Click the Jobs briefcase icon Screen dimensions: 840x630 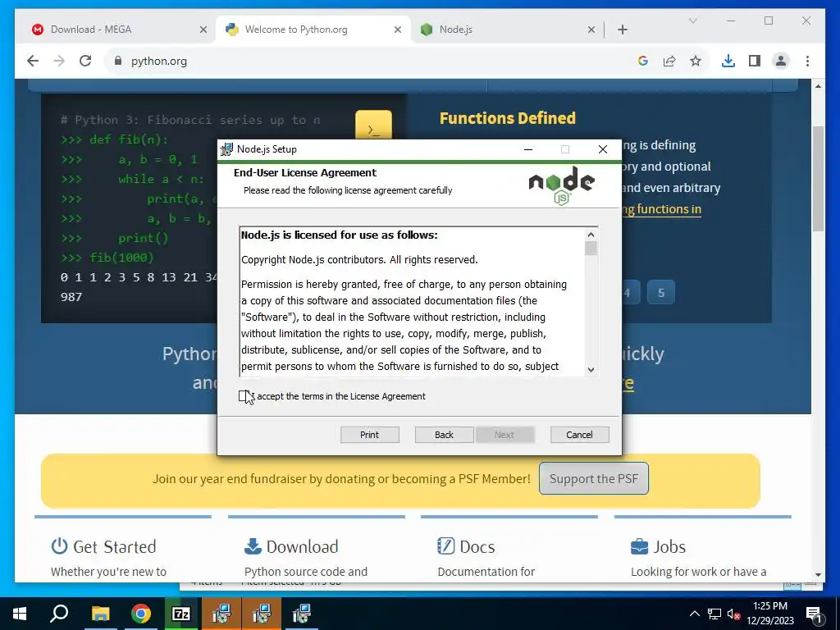(639, 547)
